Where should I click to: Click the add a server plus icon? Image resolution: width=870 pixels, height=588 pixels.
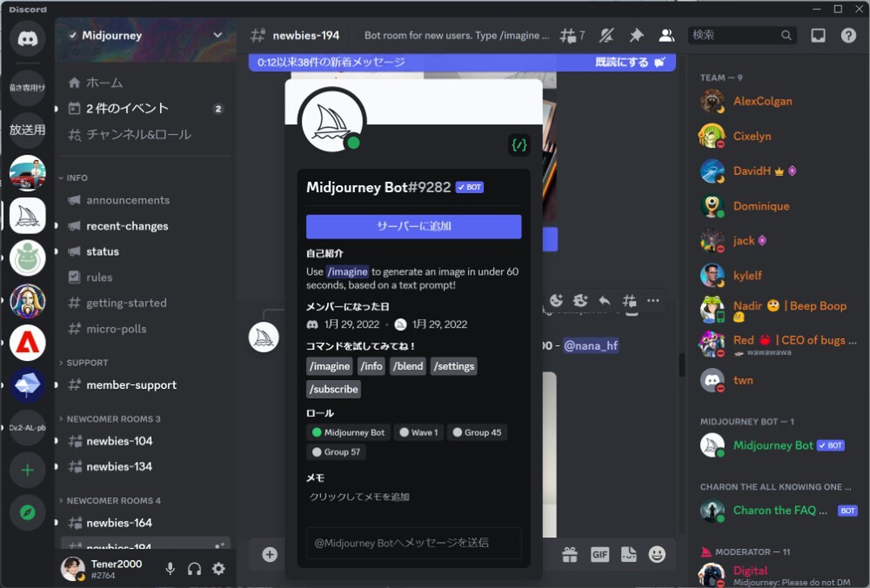point(27,471)
